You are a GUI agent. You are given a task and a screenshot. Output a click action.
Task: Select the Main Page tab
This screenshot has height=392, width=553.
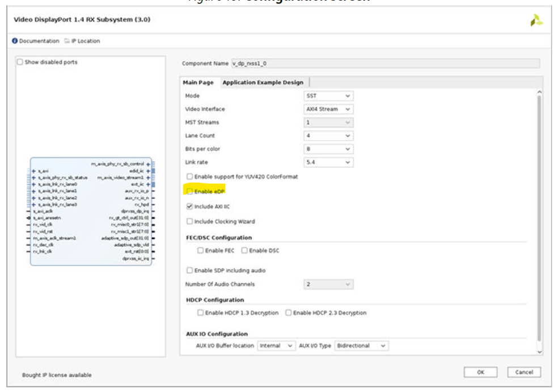[198, 82]
